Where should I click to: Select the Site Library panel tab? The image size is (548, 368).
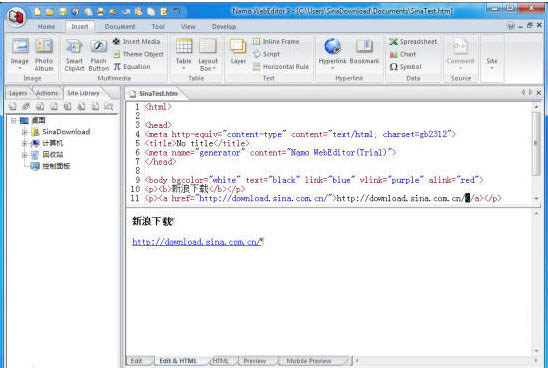coord(83,93)
